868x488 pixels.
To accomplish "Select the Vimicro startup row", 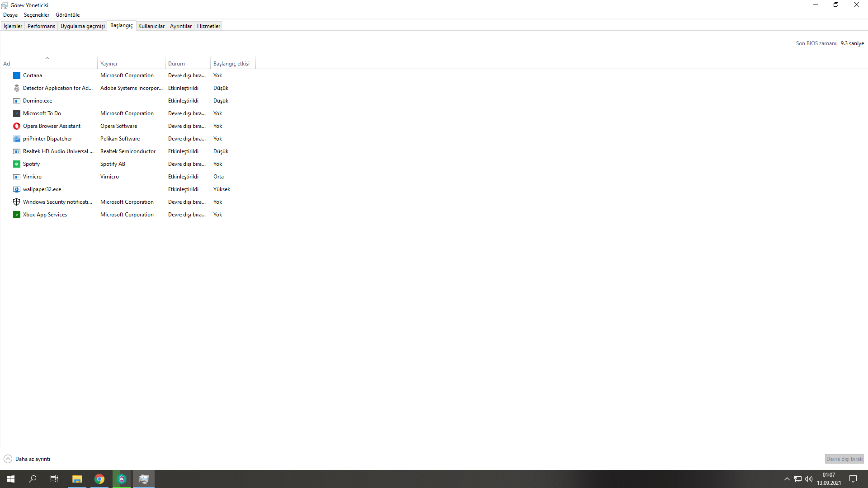I will [32, 177].
